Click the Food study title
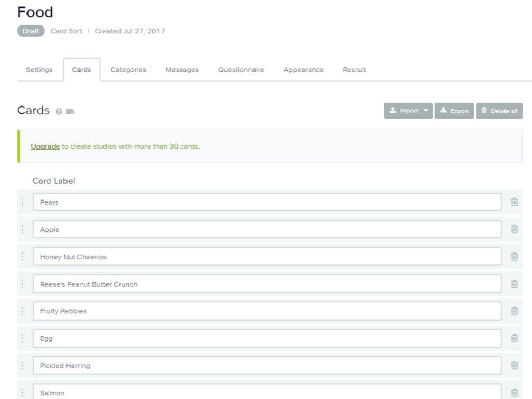The height and width of the screenshot is (399, 532). [35, 12]
